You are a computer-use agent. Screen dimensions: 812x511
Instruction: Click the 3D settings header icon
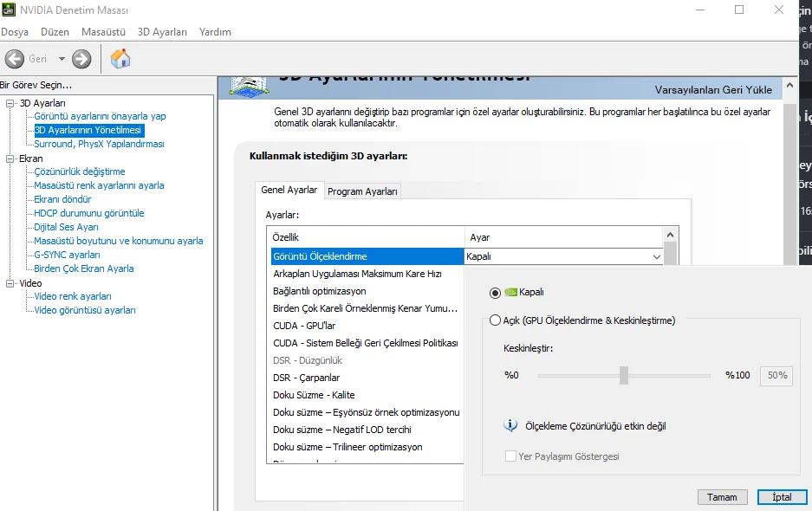[249, 87]
